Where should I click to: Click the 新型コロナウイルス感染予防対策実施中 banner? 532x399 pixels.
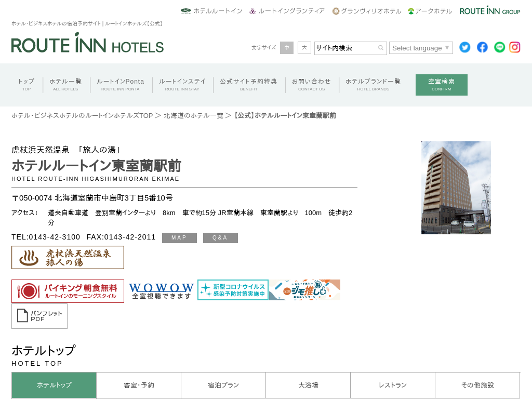tap(233, 290)
